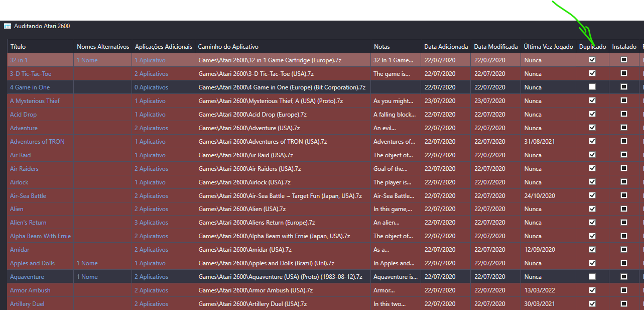Open 2 Aplicativos for 3-D Tic-Tac-Toe

(152, 74)
